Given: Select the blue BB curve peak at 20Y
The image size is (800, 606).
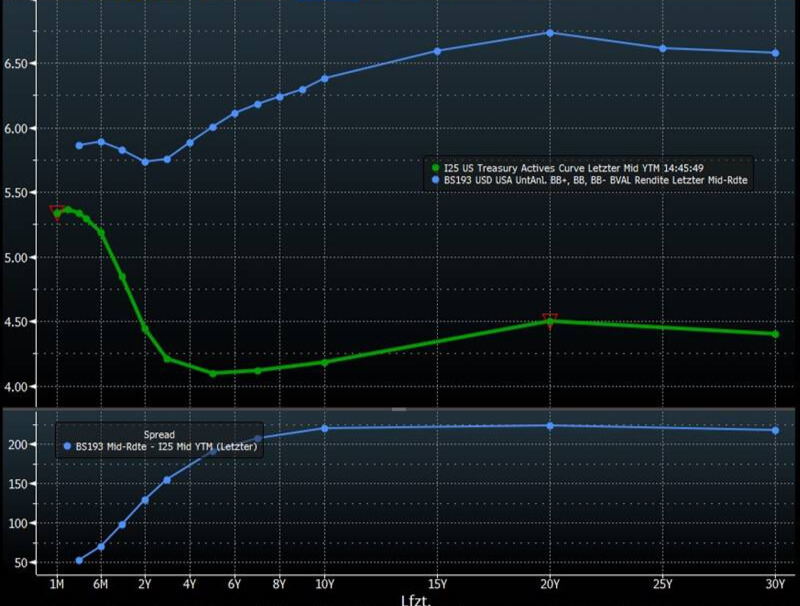Looking at the screenshot, I should (550, 33).
